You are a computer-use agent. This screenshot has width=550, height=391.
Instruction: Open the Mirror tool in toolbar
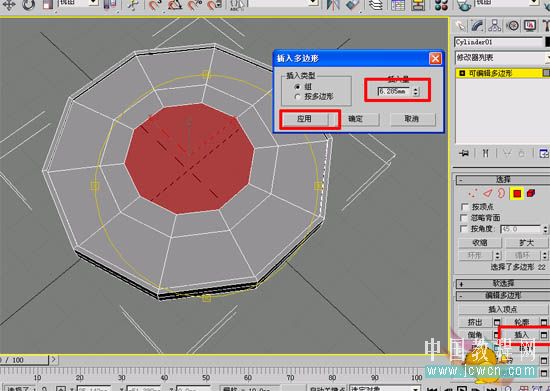(x=333, y=5)
